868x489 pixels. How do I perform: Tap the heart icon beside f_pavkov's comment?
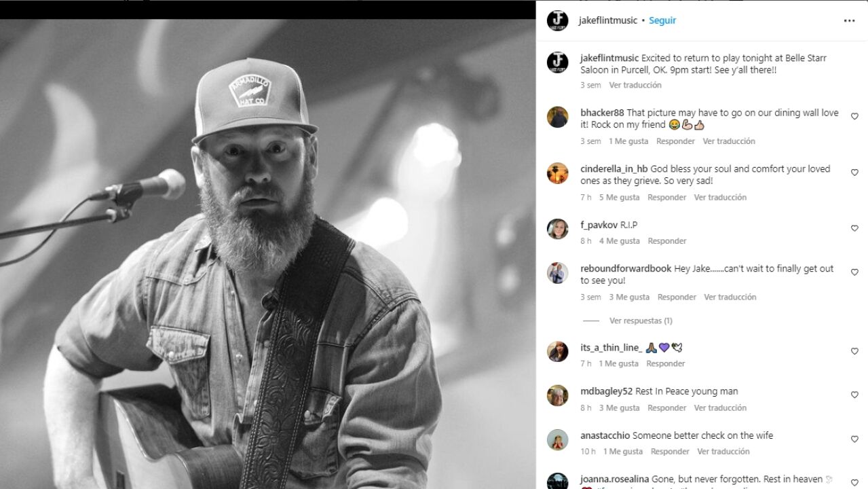[x=854, y=228]
